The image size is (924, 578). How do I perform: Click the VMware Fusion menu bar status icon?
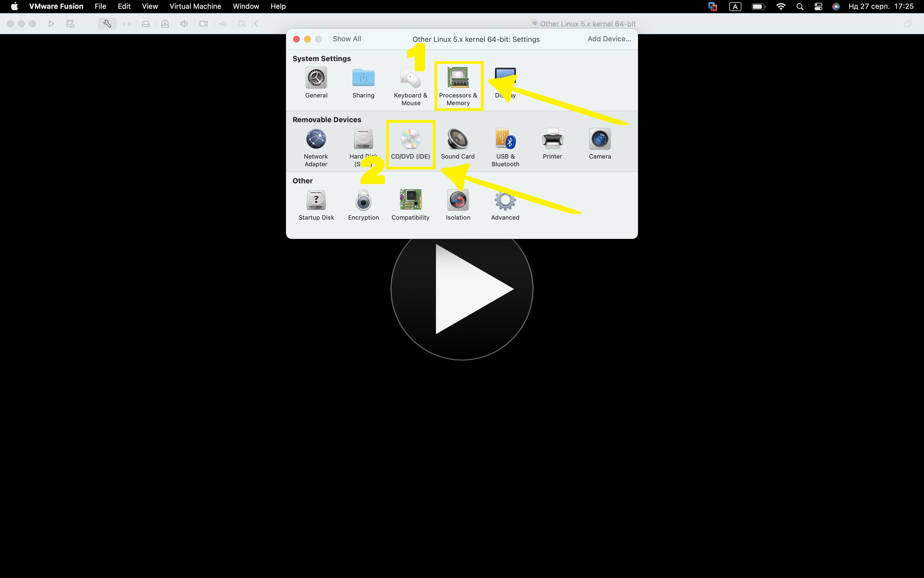pyautogui.click(x=713, y=7)
